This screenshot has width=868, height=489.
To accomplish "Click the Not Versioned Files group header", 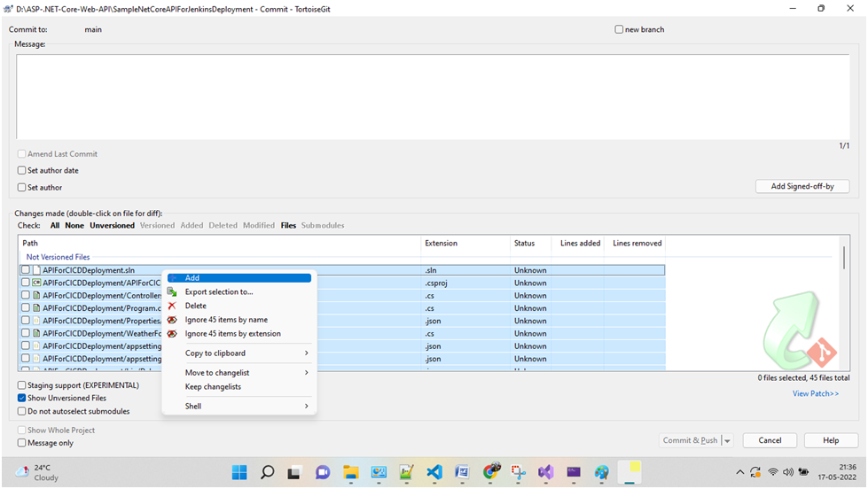I will click(59, 257).
